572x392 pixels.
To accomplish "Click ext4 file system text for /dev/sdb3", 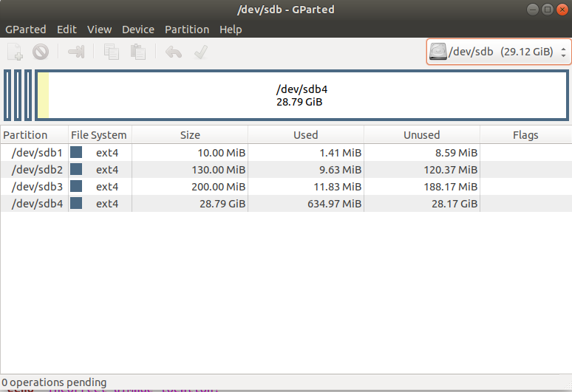I will [107, 187].
